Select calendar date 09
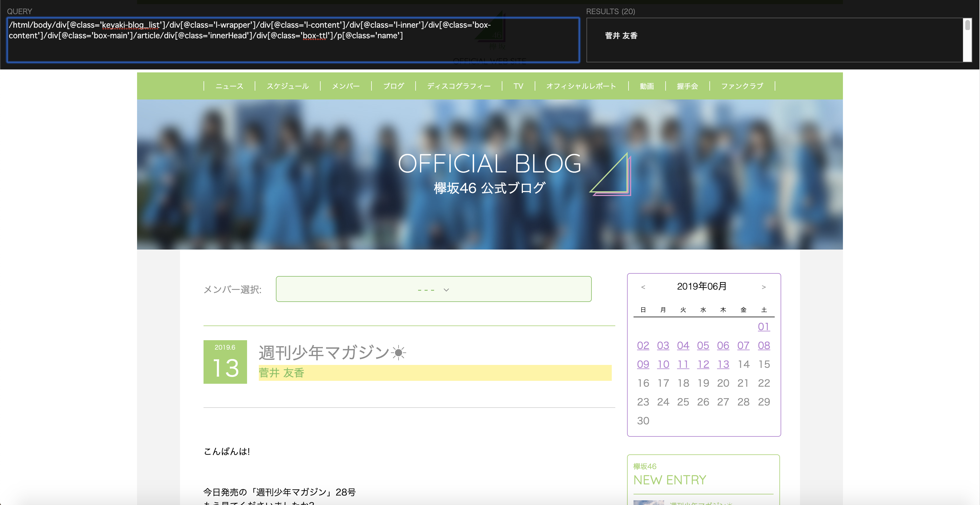This screenshot has height=505, width=980. point(643,364)
